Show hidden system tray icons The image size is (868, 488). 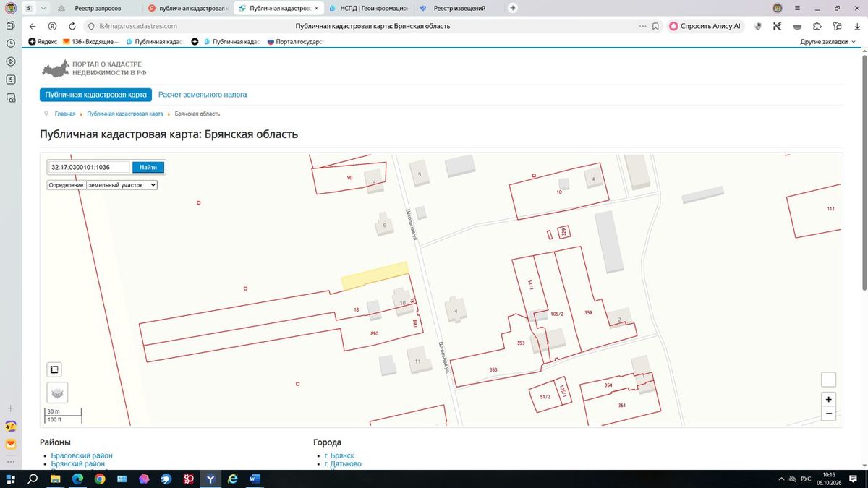781,479
